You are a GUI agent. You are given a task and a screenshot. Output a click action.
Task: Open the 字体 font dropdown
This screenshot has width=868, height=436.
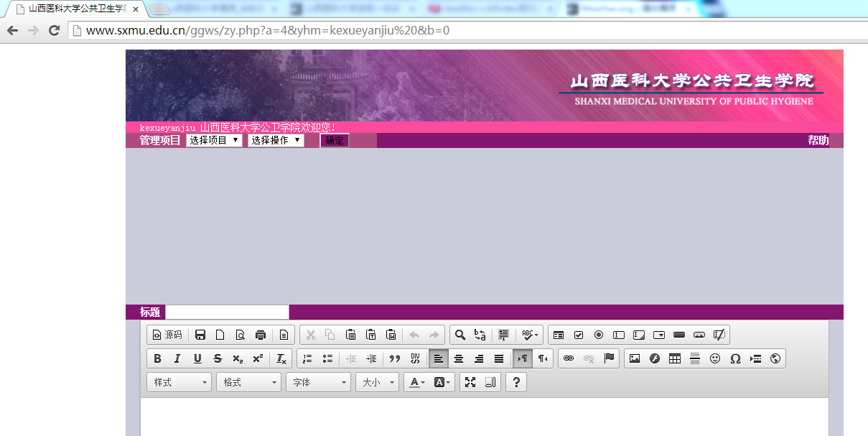318,382
